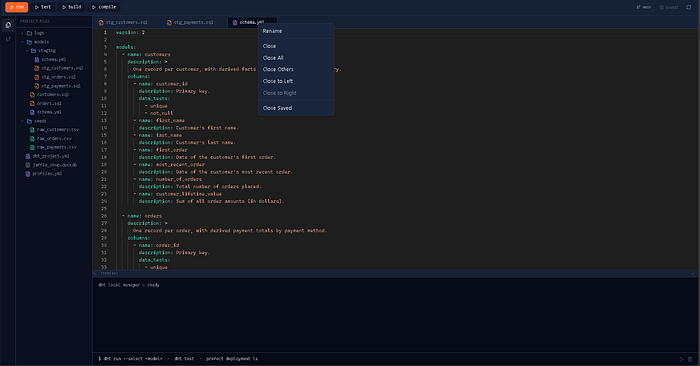Image resolution: width=700 pixels, height=366 pixels.
Task: Click 'version: 2' text on line 1
Action: tap(130, 33)
